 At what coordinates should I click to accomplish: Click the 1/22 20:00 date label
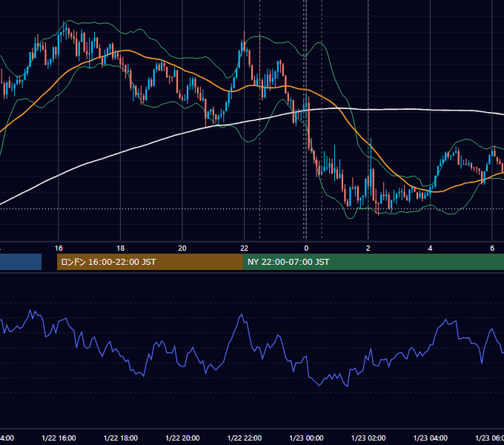coord(182,438)
